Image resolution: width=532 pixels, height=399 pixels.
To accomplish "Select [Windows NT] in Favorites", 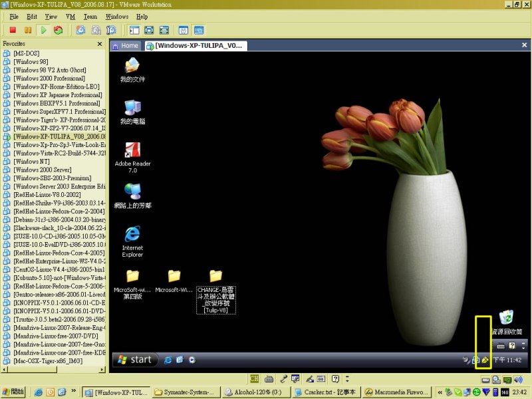I will tap(31, 162).
